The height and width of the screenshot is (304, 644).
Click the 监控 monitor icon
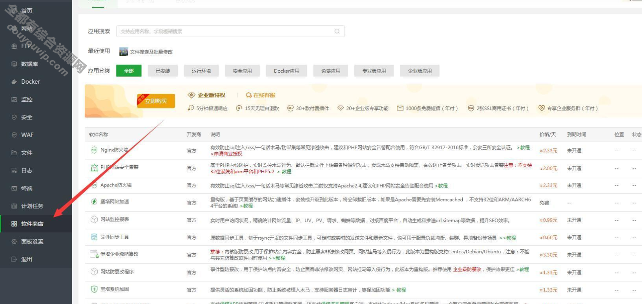[14, 99]
